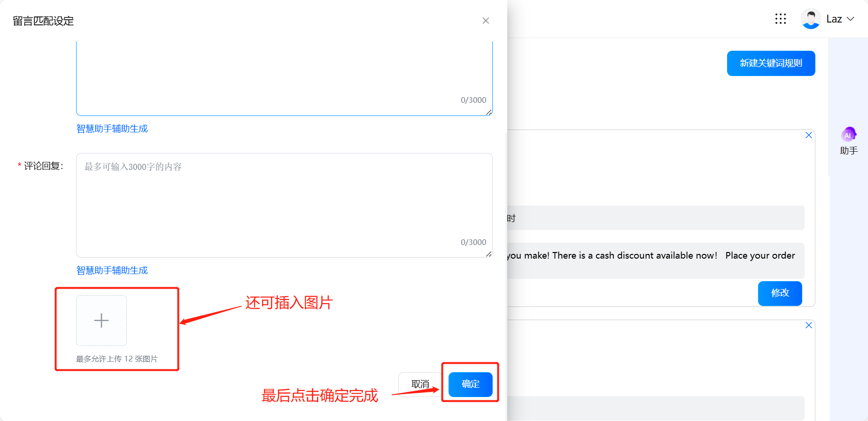Open the apps grid launcher icon

click(x=780, y=19)
